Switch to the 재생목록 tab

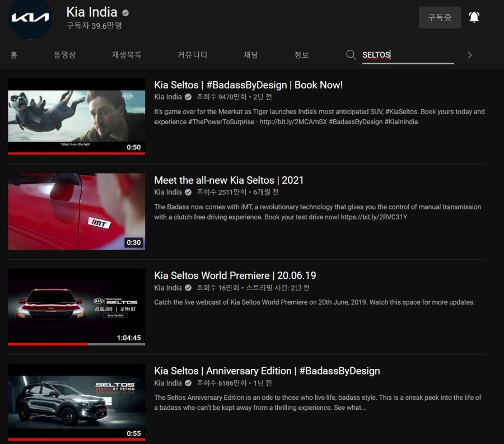click(x=127, y=55)
